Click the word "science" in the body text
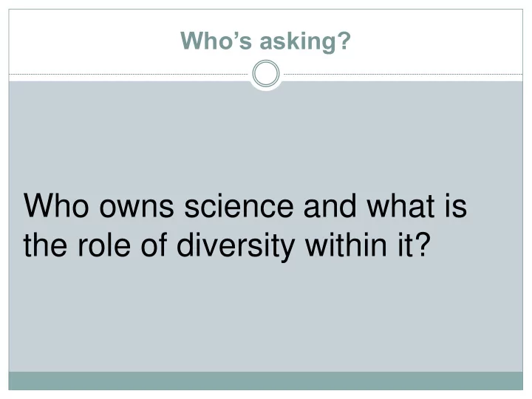This screenshot has width=532, height=399. (x=239, y=206)
